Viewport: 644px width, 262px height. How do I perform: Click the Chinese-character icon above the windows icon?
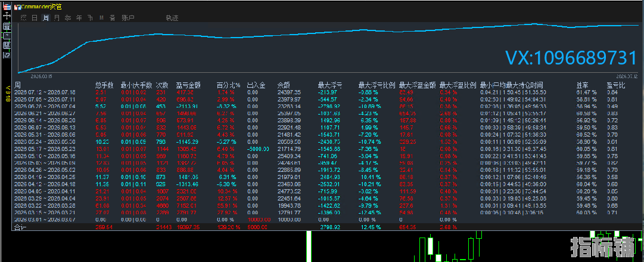6,45
